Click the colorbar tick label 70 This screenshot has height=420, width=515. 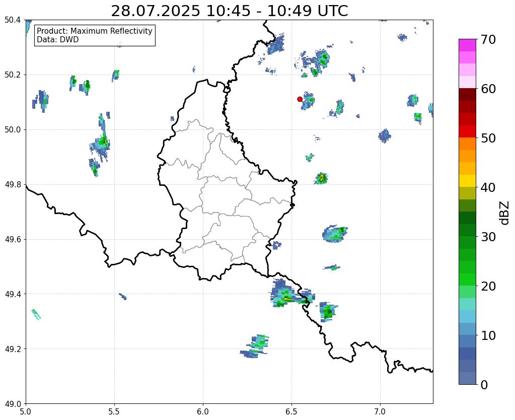click(x=488, y=39)
